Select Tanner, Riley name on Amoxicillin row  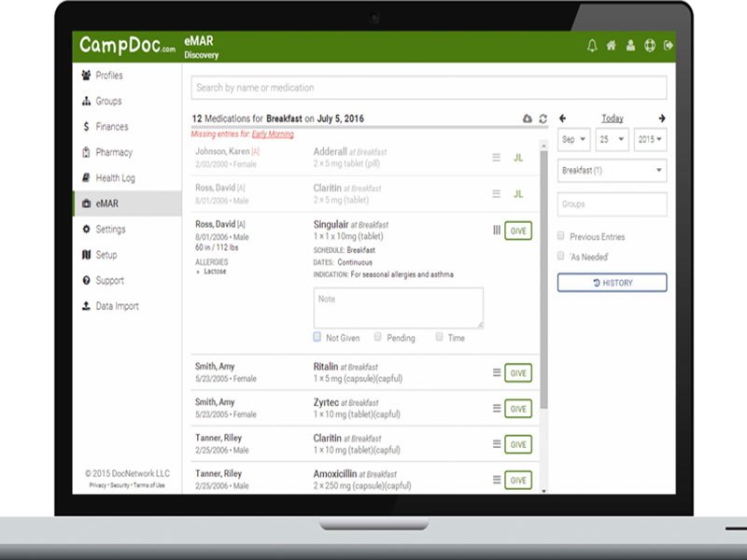[218, 473]
